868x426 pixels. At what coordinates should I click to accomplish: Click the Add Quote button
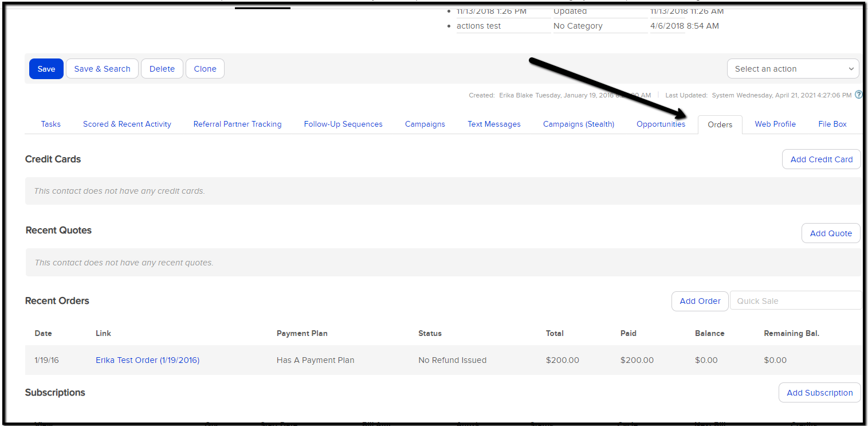point(831,233)
